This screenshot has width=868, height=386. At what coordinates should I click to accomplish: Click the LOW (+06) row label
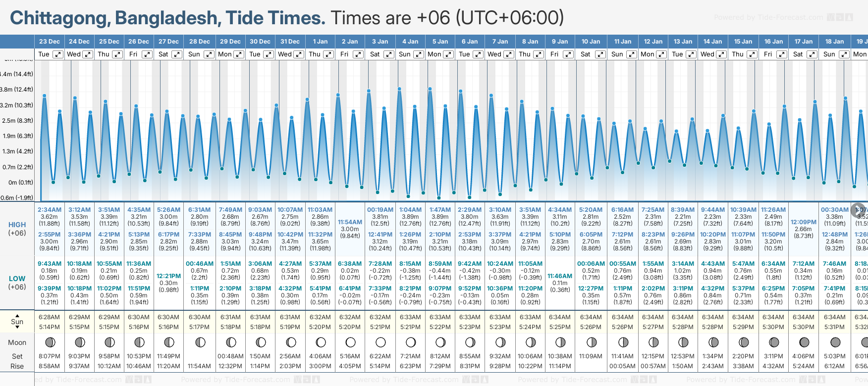click(x=17, y=283)
